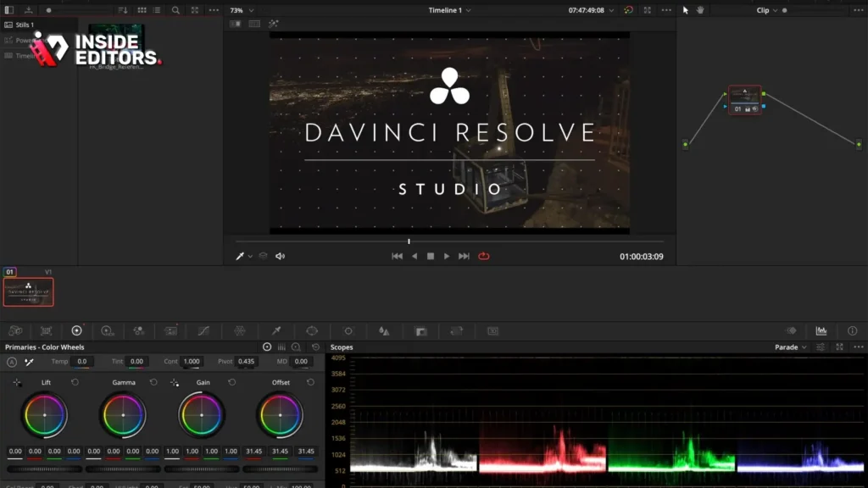Reset the Gain wheel
The width and height of the screenshot is (868, 488).
click(232, 382)
